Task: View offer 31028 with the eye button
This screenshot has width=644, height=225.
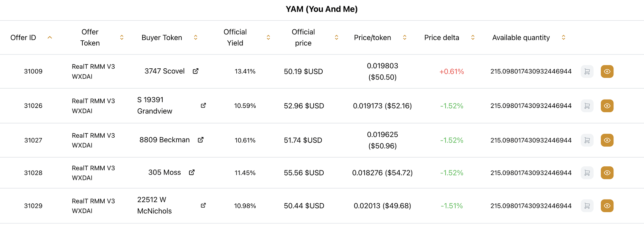Action: 607,173
